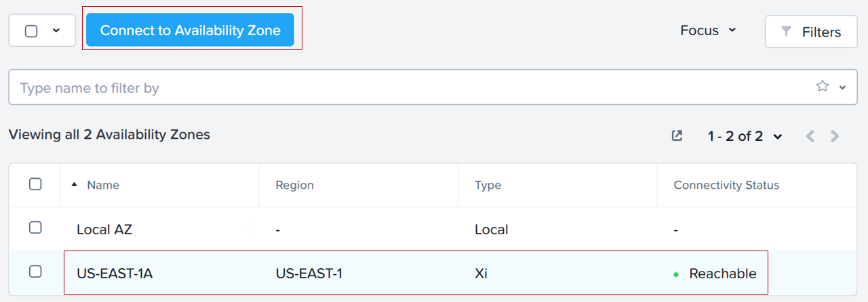Click the export list icon

pos(677,135)
